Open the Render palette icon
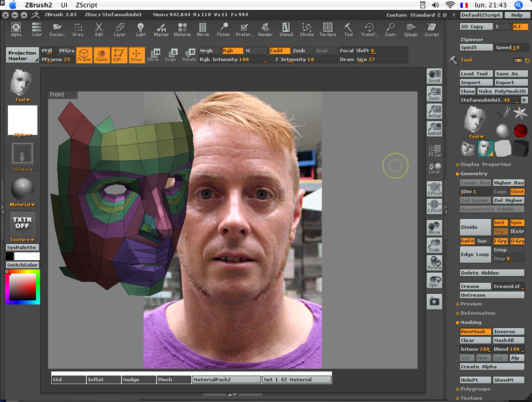The width and height of the screenshot is (532, 402). tap(266, 30)
